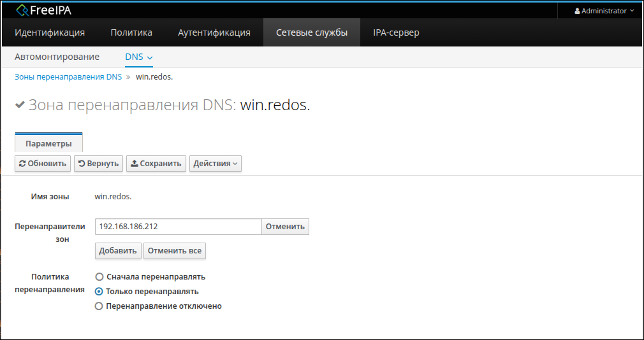Click the refresh icon on Обновить
The height and width of the screenshot is (340, 644).
(x=22, y=164)
